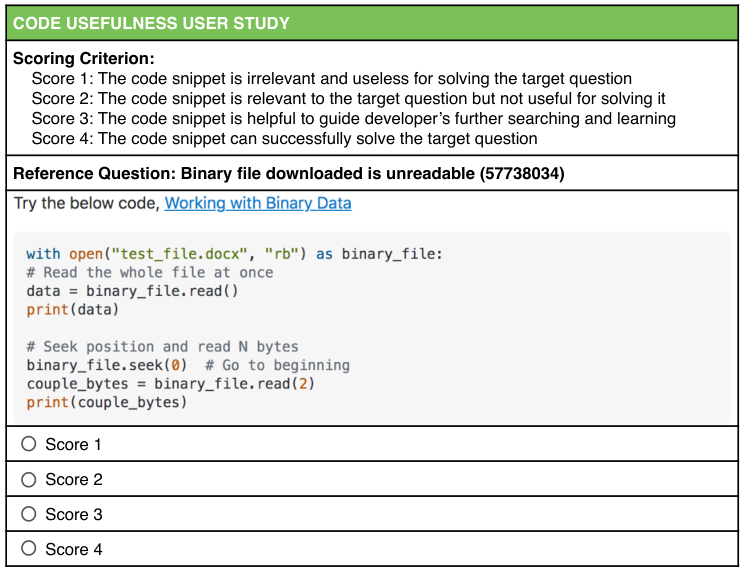
Task: Click the Score 4 criterion description line
Action: click(284, 139)
